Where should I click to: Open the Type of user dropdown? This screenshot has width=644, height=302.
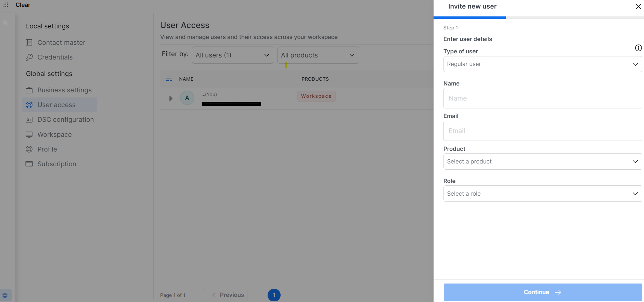pos(542,64)
